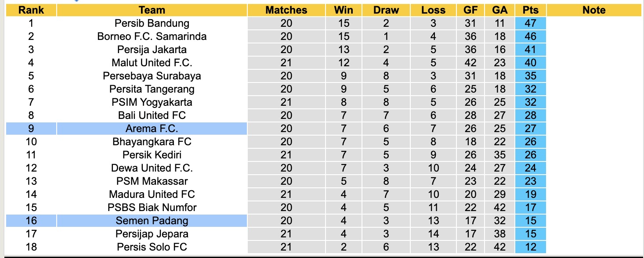Image resolution: width=644 pixels, height=258 pixels.
Task: Select the Win column header
Action: 344,10
